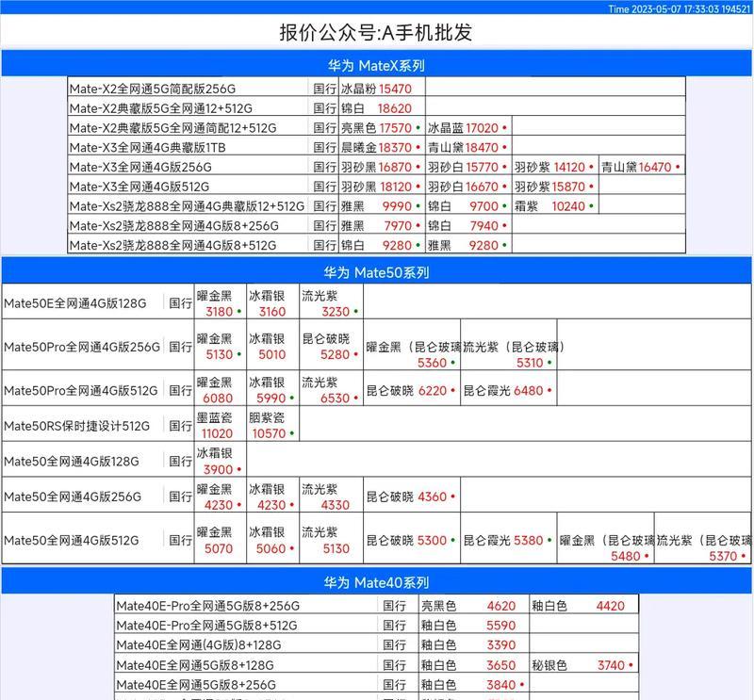The width and height of the screenshot is (754, 700).
Task: Click the 霜紫 price "10240"
Action: [x=568, y=206]
